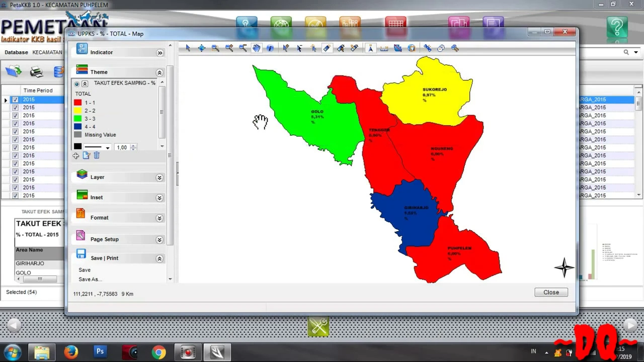The height and width of the screenshot is (362, 644).
Task: Click the zoom out magnifier tool
Action: point(243,48)
